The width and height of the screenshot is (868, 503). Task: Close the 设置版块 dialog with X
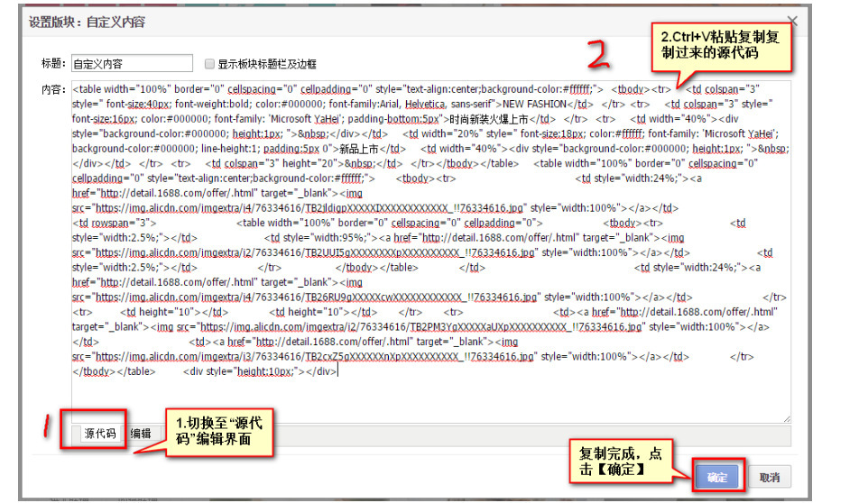793,21
